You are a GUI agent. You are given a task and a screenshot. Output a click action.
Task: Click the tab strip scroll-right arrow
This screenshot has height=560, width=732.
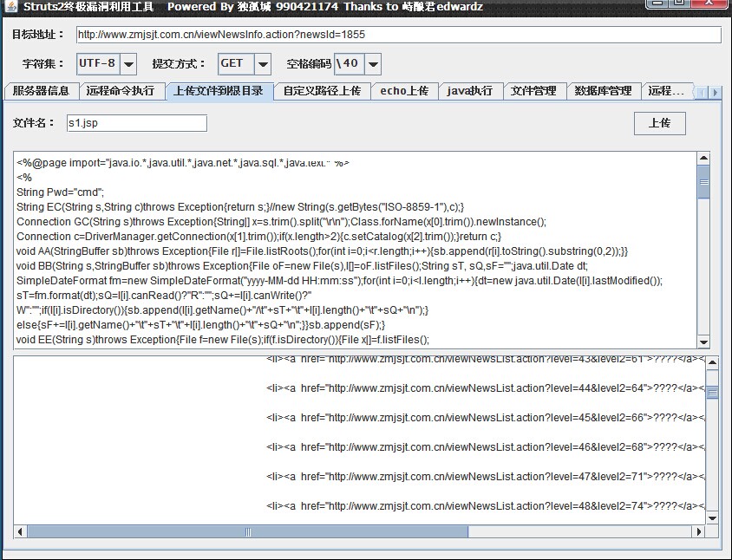pos(715,93)
